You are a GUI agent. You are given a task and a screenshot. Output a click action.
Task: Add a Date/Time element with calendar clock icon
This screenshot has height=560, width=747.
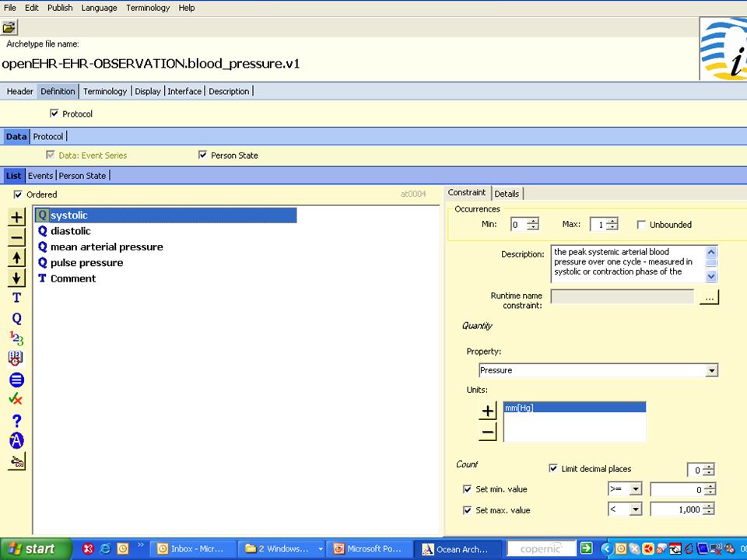click(16, 359)
